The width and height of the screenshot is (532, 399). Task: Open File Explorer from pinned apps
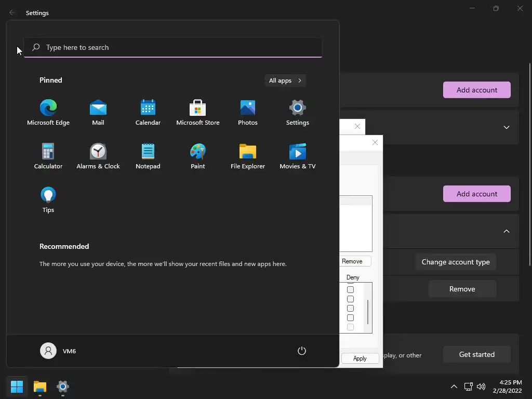click(x=248, y=156)
